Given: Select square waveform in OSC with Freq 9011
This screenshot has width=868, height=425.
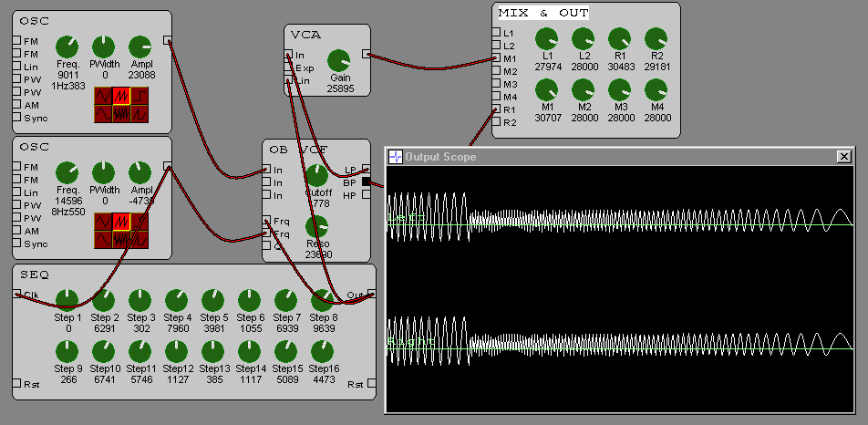Looking at the screenshot, I should click(139, 96).
